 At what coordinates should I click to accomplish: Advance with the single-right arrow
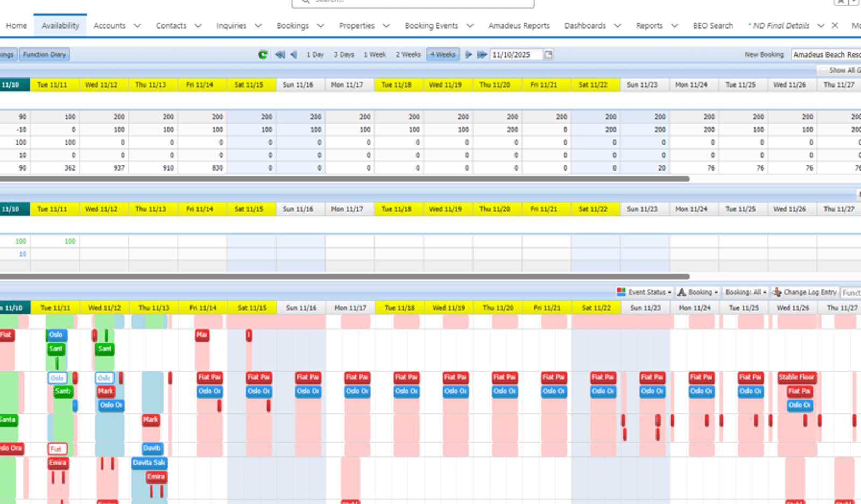pyautogui.click(x=469, y=54)
